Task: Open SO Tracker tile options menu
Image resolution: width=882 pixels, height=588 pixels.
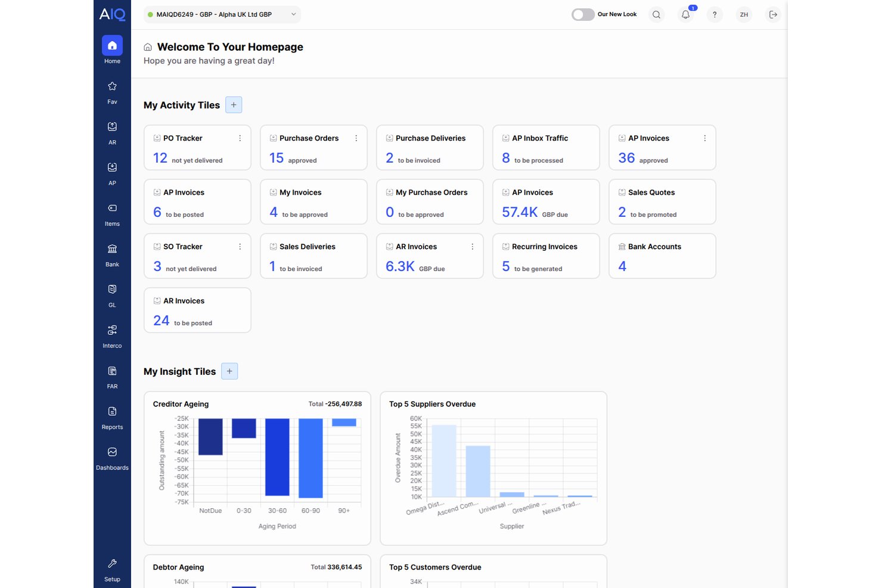Action: pos(240,247)
